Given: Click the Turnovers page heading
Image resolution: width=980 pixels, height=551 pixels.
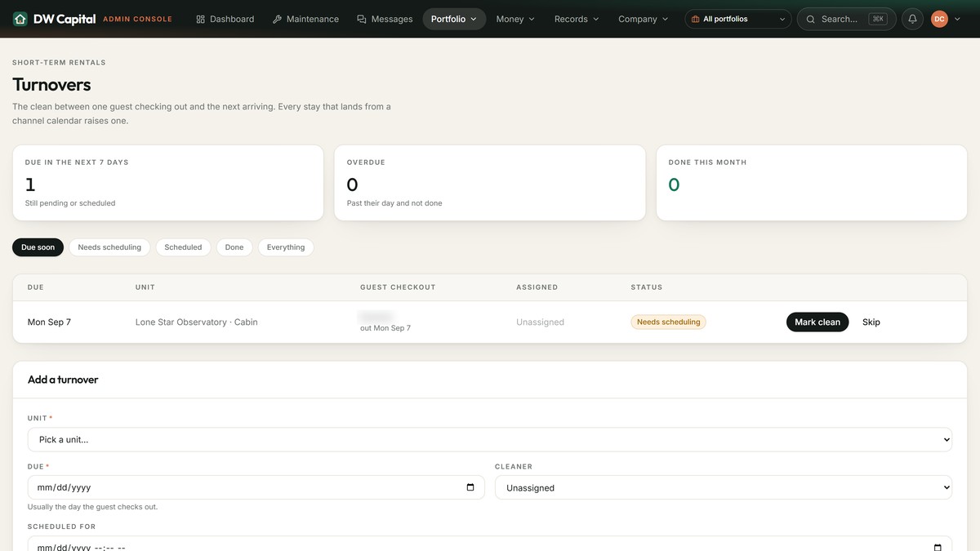Looking at the screenshot, I should click(x=51, y=85).
